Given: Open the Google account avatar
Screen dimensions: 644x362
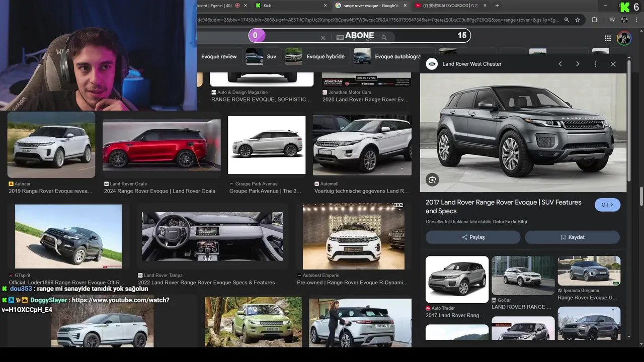Looking at the screenshot, I should pos(624,38).
